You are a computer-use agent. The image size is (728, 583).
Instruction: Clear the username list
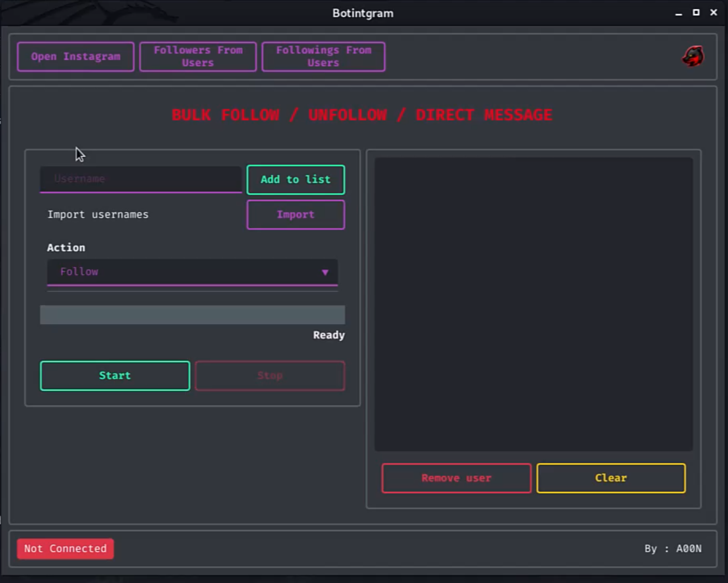click(x=611, y=478)
